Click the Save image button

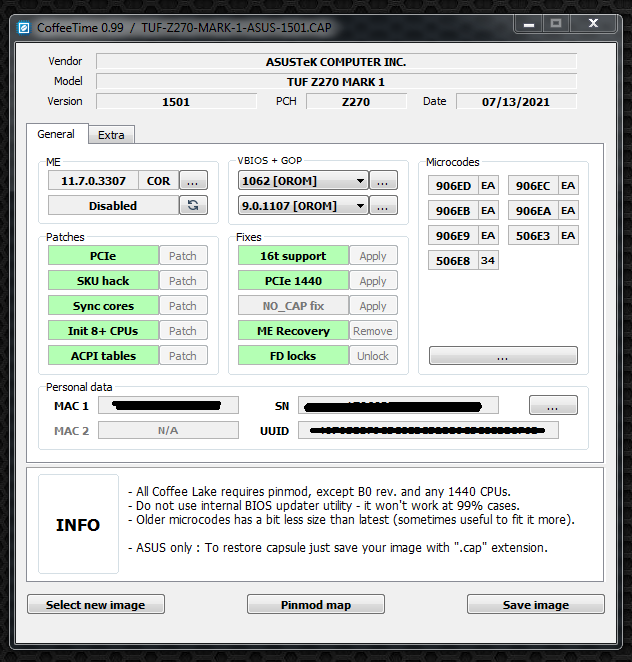(x=536, y=604)
